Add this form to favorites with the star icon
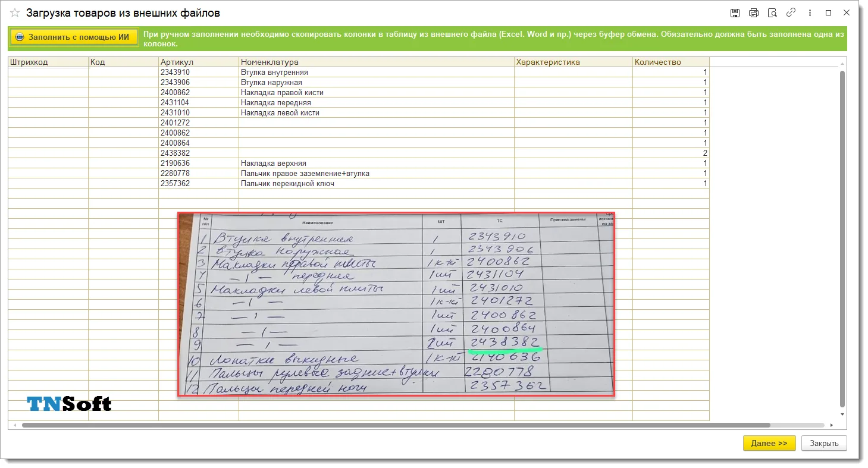The image size is (868, 468). 15,12
